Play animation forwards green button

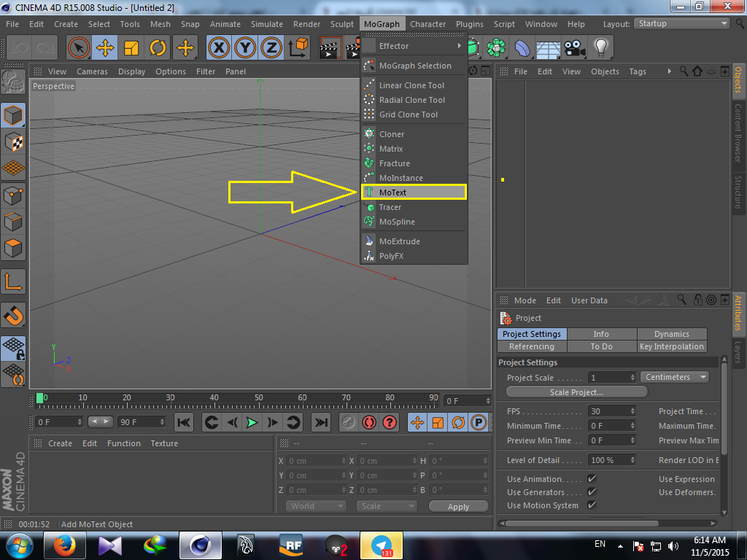click(x=252, y=422)
